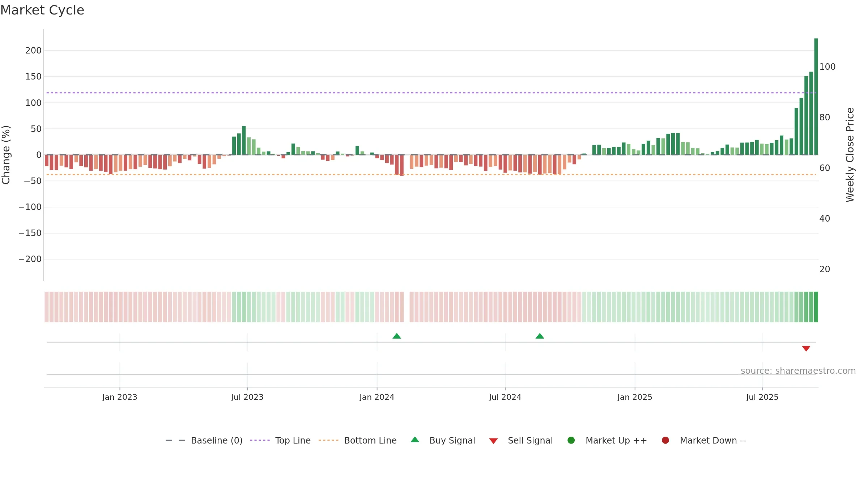Click the 200 tick on left axis
Viewport: 868px width, 488px height.
pos(33,50)
